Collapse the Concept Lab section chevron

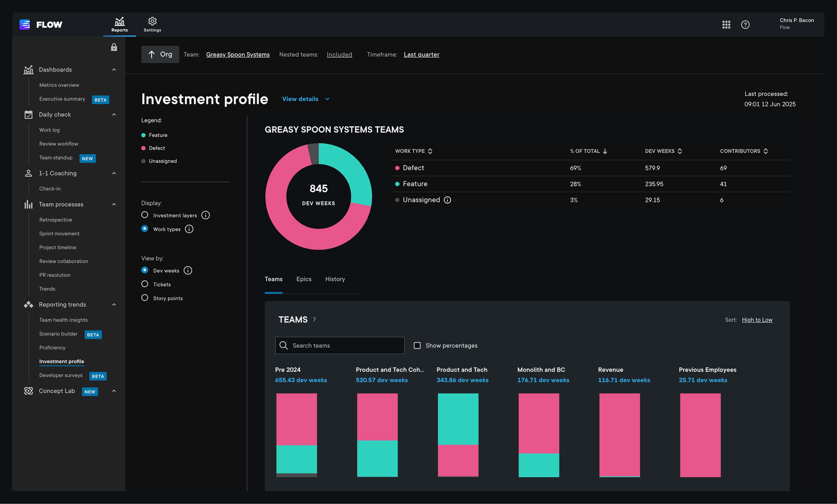coord(114,391)
